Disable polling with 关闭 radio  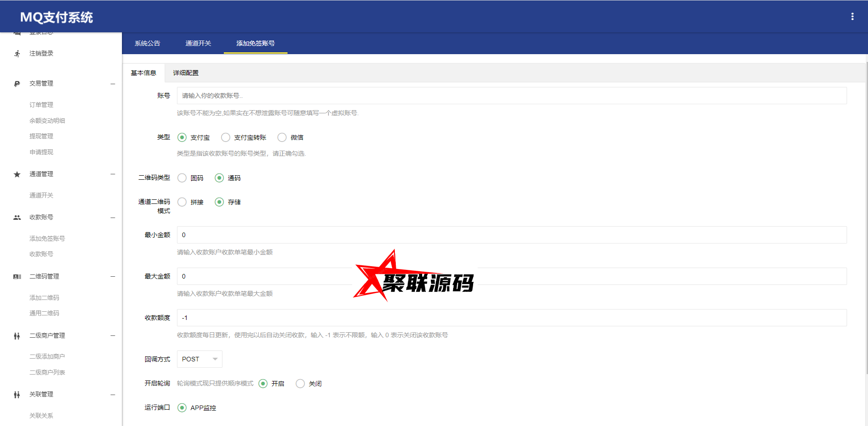point(300,384)
